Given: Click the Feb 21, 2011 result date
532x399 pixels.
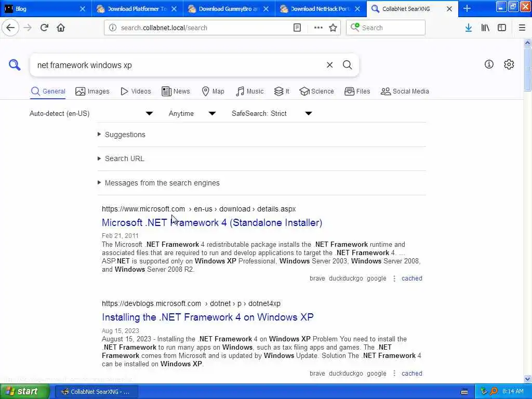Looking at the screenshot, I should [x=120, y=236].
